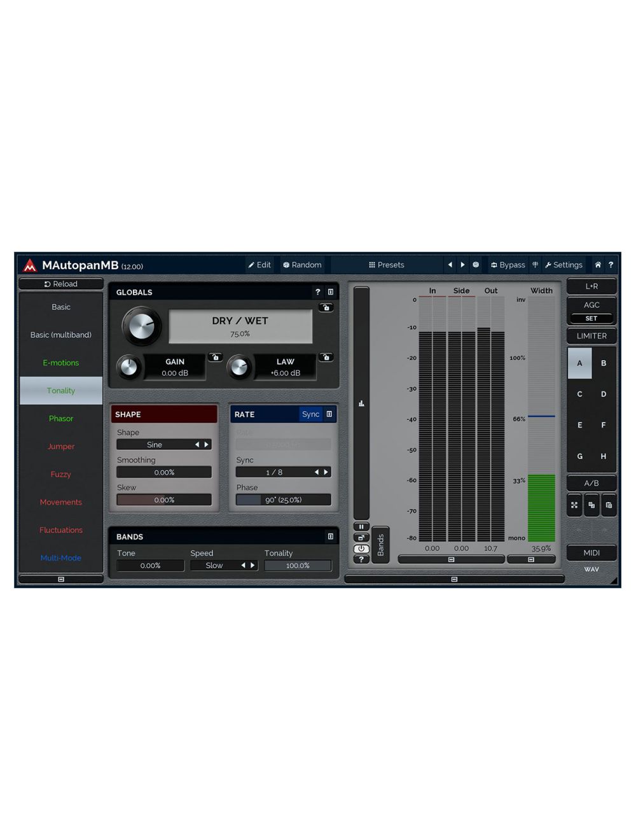
Task: Click the Reload button
Action: pos(61,284)
